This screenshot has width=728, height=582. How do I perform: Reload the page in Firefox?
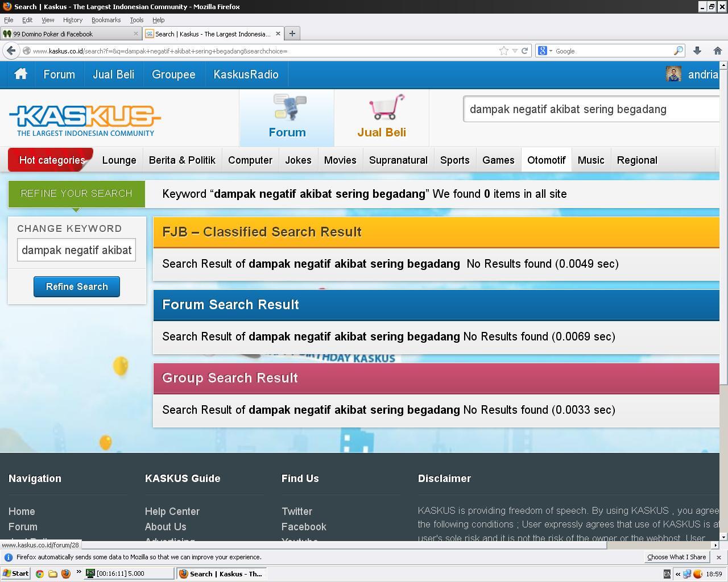tap(525, 51)
